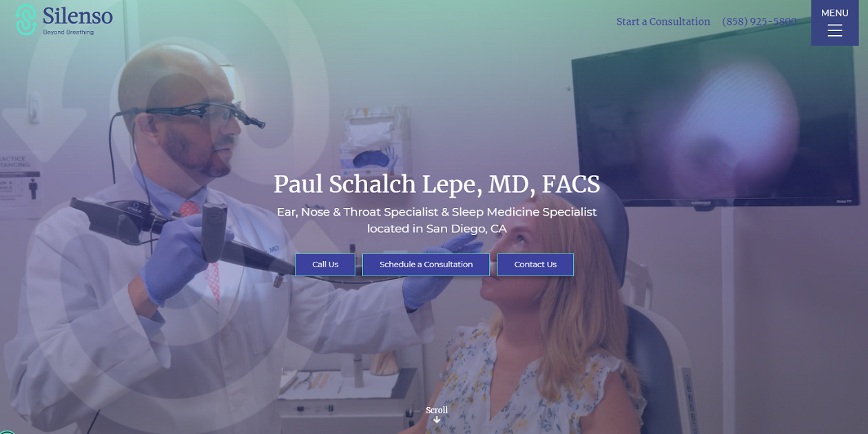Dial the (858) 925-5800 phone link
Screen dimensions: 868x434
click(759, 21)
